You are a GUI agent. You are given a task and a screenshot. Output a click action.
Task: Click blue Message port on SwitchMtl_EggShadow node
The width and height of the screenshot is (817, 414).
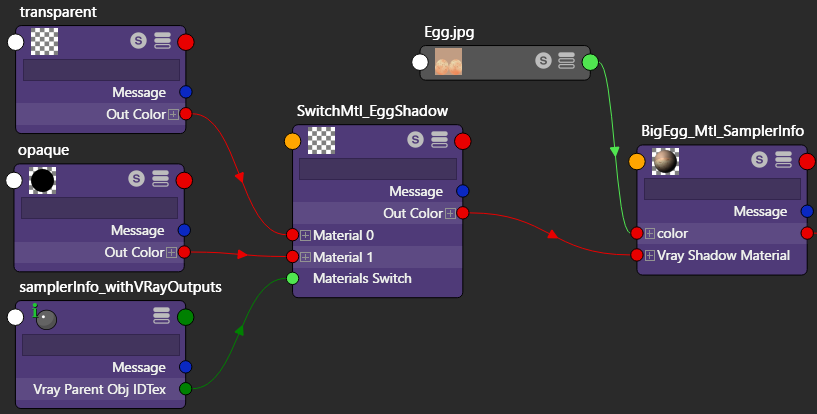(x=463, y=191)
